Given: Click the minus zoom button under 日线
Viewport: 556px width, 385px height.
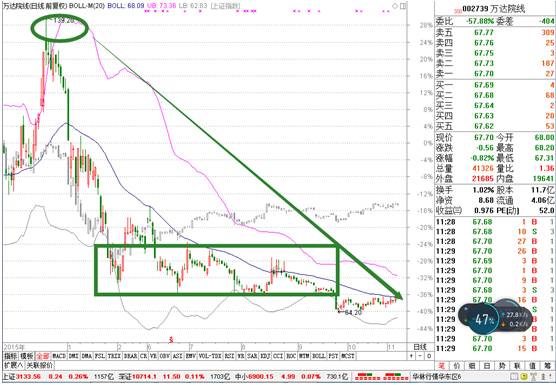Looking at the screenshot, I should 420,356.
